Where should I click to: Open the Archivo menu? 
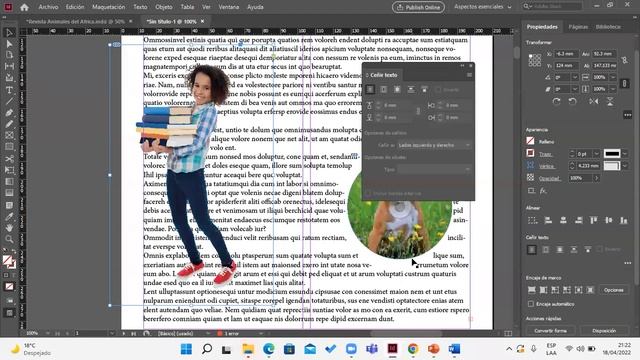pos(48,7)
